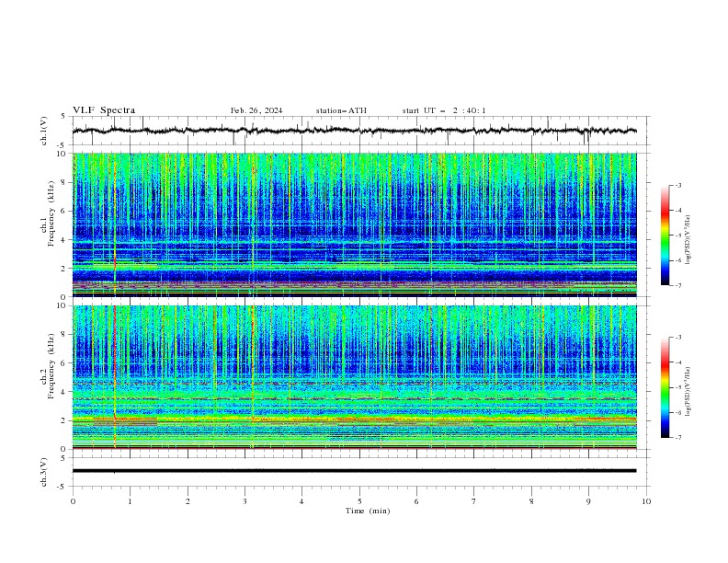The image size is (728, 563).
Task: Click the time axis tick label "0"
Action: pyautogui.click(x=73, y=501)
